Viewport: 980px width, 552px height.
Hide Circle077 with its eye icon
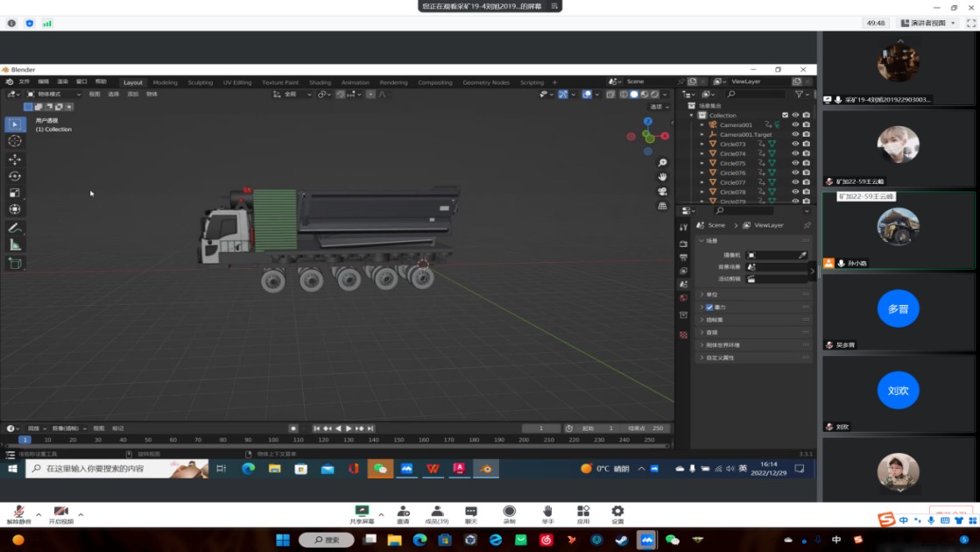point(795,182)
